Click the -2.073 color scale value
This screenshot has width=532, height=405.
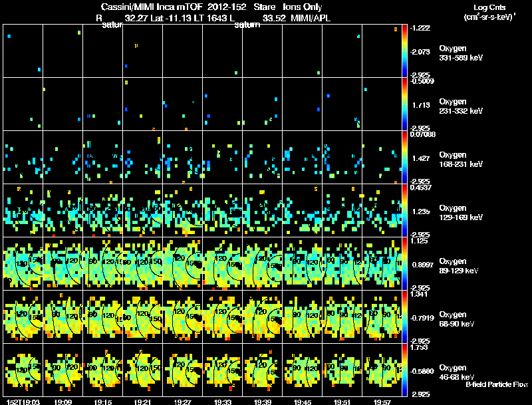click(420, 52)
